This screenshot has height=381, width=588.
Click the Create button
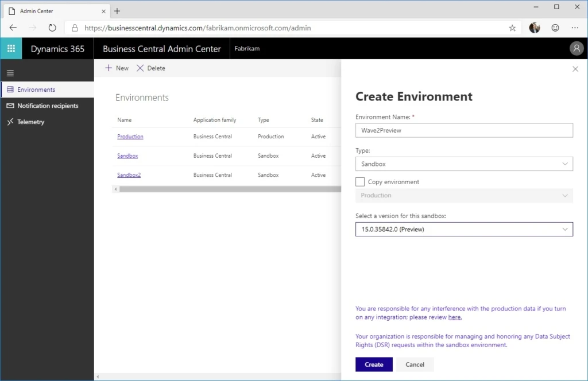point(373,364)
